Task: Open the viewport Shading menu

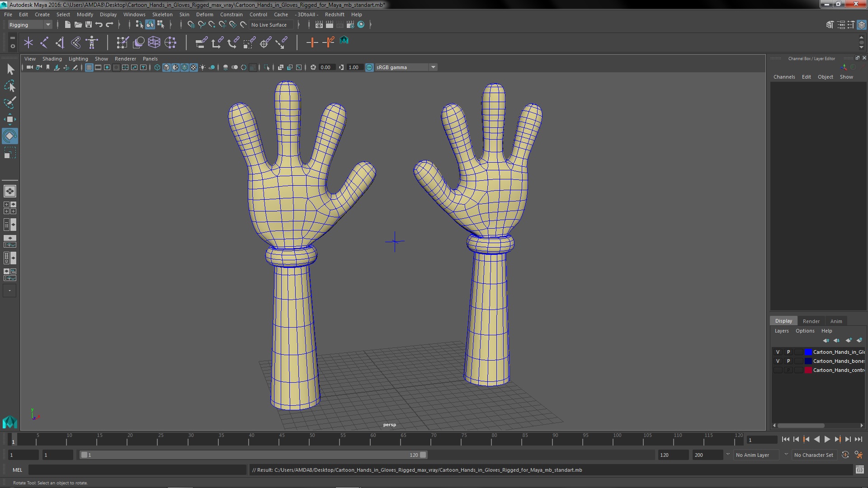Action: [x=52, y=59]
